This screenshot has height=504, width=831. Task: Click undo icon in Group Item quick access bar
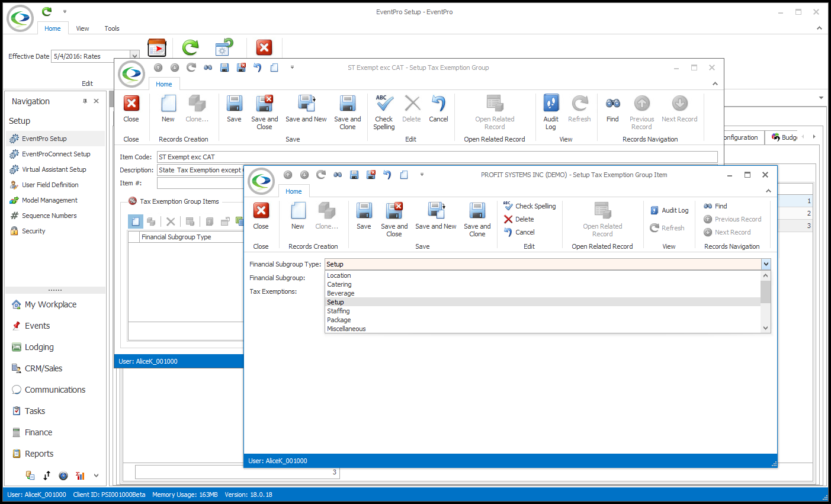(387, 175)
